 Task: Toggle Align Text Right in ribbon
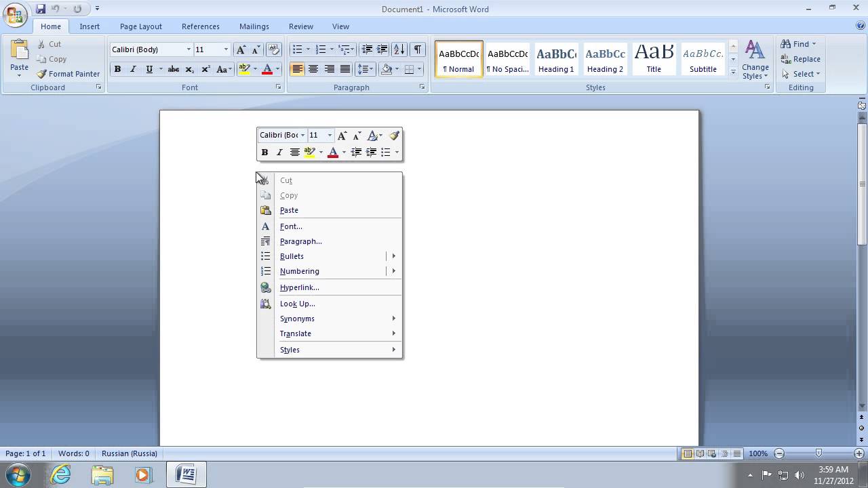(x=330, y=69)
